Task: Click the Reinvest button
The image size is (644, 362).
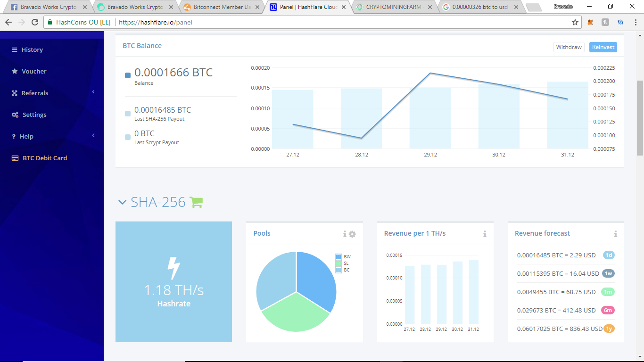Action: point(603,47)
